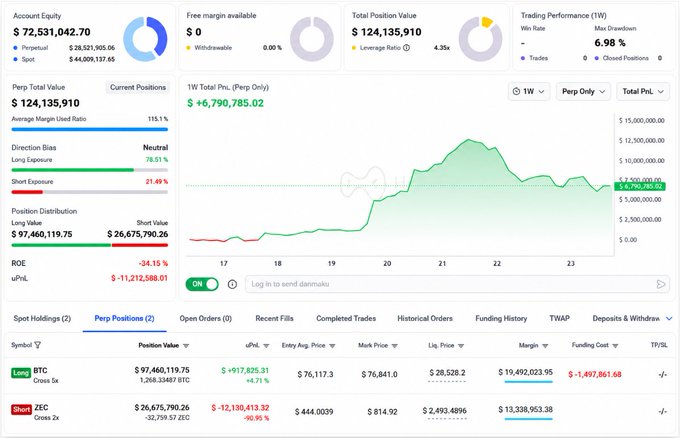Click BTC entry price $76,117.3
The width and height of the screenshot is (680, 438).
tap(315, 374)
